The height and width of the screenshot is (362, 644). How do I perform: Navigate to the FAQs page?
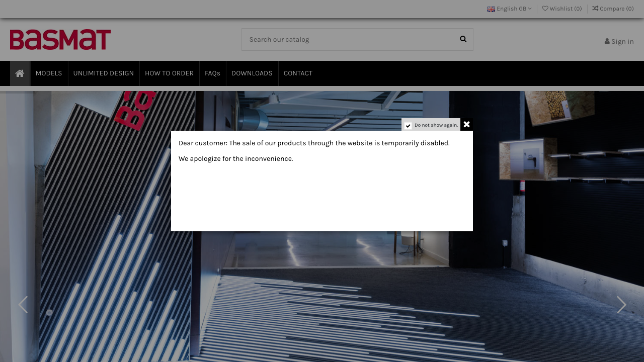pyautogui.click(x=212, y=73)
